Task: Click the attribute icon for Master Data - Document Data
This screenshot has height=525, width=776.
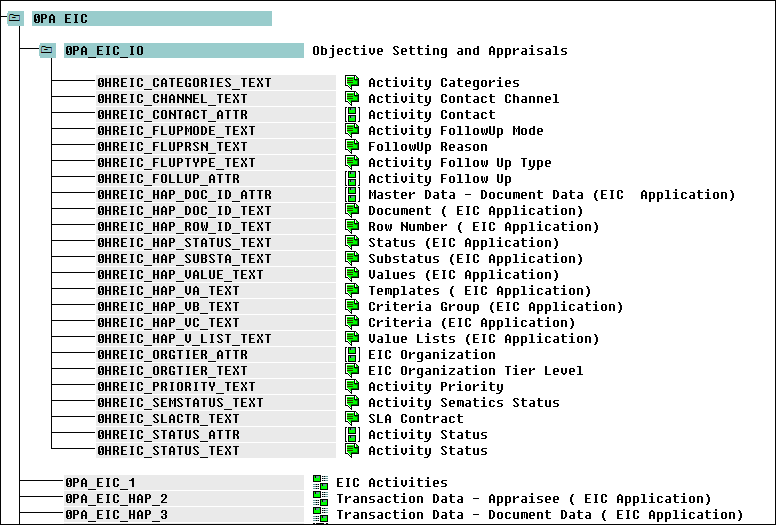Action: click(x=352, y=195)
